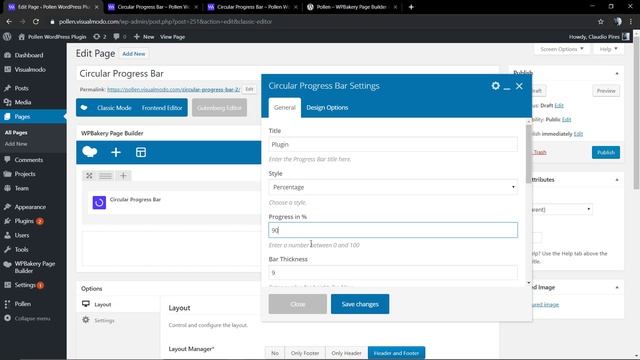Click the row move handle icon

(x=89, y=176)
